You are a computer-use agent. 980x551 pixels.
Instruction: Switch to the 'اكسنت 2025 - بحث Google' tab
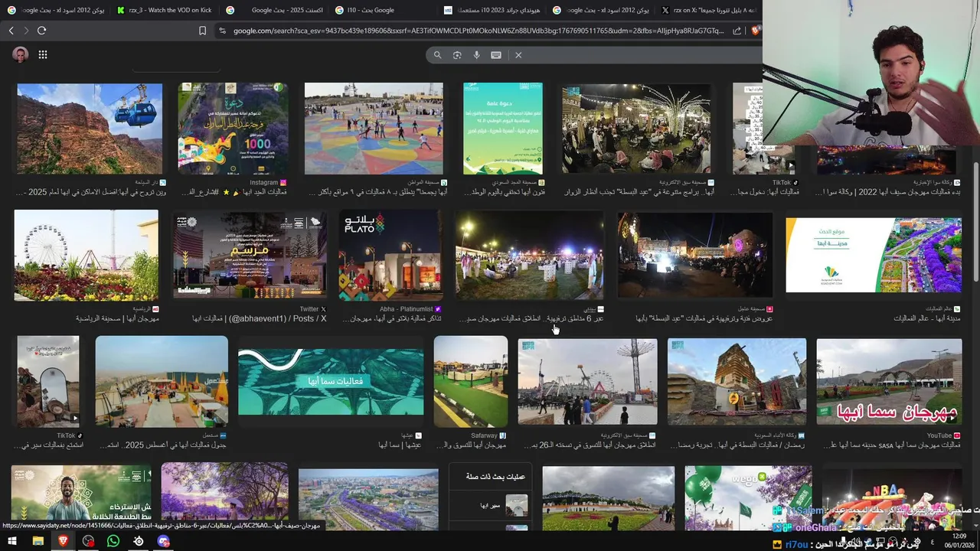[276, 10]
